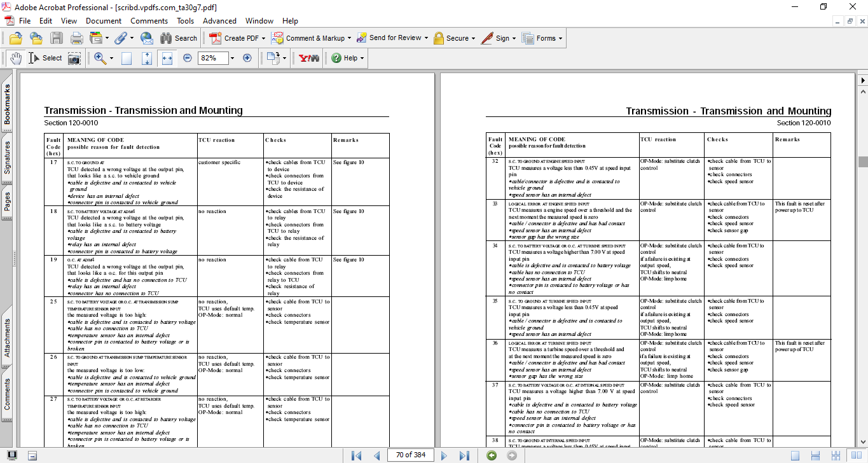This screenshot has width=868, height=463.
Task: Expand the Create PDF dropdown
Action: pyautogui.click(x=263, y=38)
